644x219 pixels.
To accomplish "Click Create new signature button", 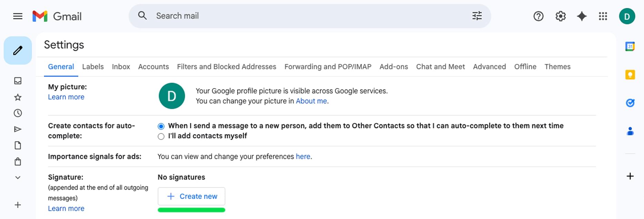I will tap(191, 196).
